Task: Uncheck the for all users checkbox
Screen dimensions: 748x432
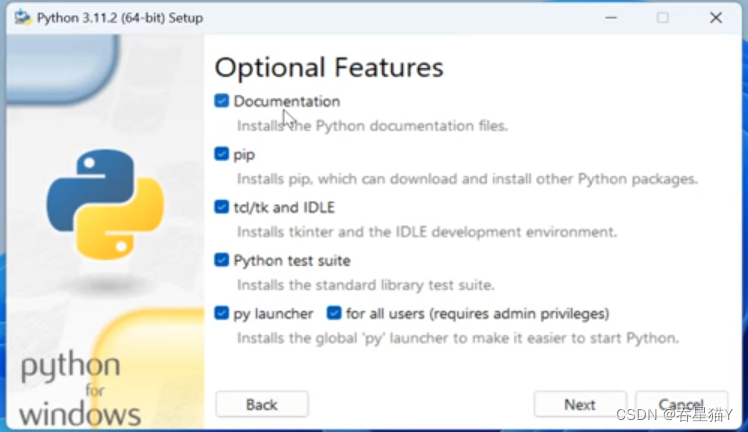Action: click(x=334, y=313)
